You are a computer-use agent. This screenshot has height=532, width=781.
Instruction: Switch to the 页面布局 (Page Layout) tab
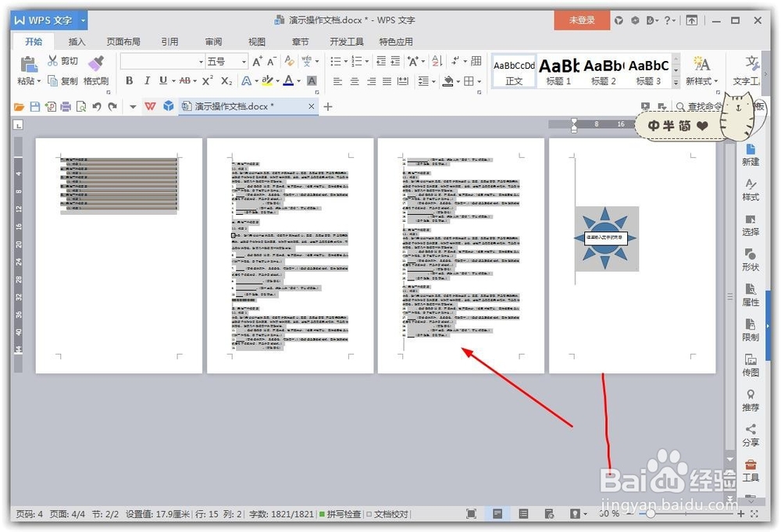click(123, 42)
